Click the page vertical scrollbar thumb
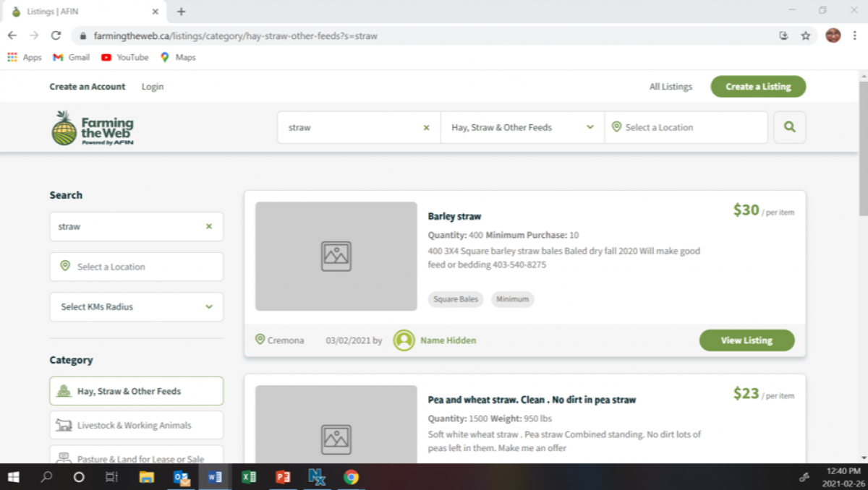 862,147
